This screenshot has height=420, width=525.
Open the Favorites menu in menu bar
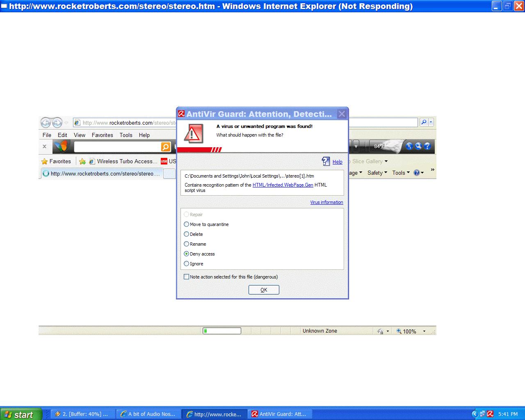102,135
